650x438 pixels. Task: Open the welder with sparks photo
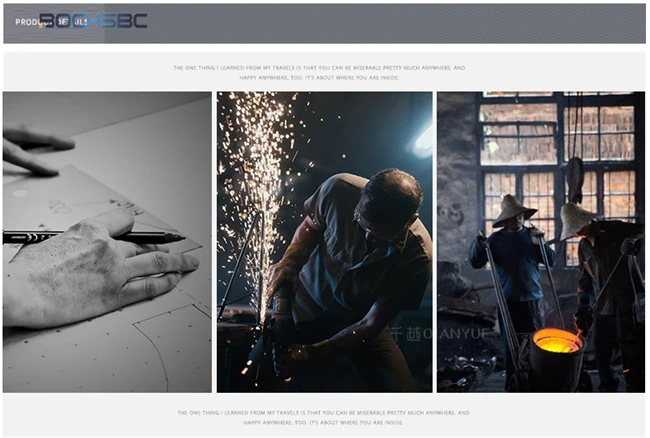click(324, 242)
